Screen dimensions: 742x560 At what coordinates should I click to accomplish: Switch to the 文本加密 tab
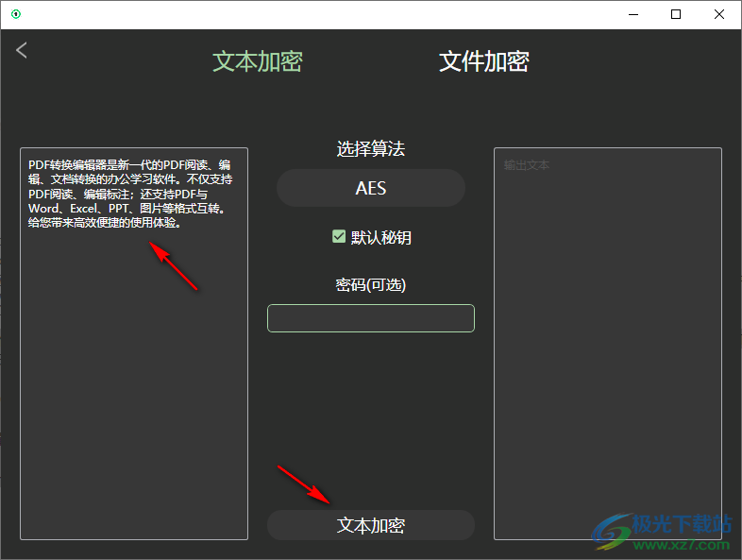click(x=258, y=61)
